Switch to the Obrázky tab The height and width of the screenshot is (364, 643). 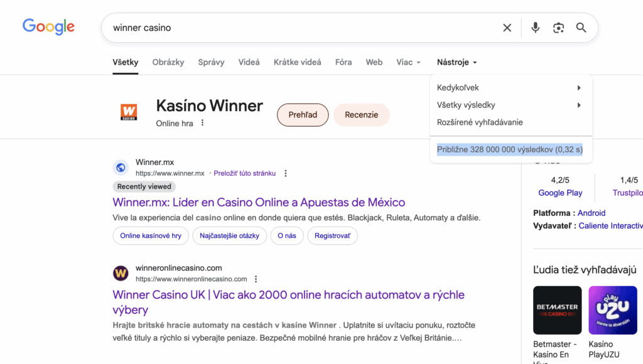(x=168, y=62)
